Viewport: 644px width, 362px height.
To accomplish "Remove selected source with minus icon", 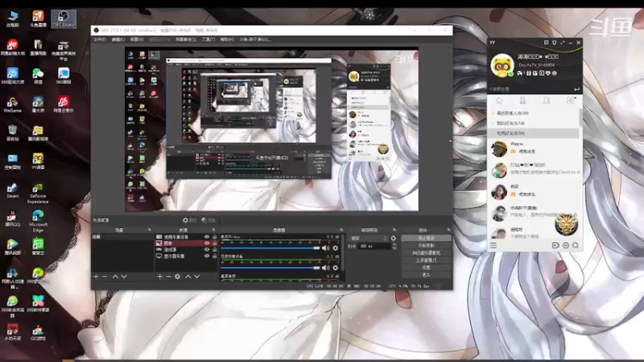I will (x=168, y=277).
